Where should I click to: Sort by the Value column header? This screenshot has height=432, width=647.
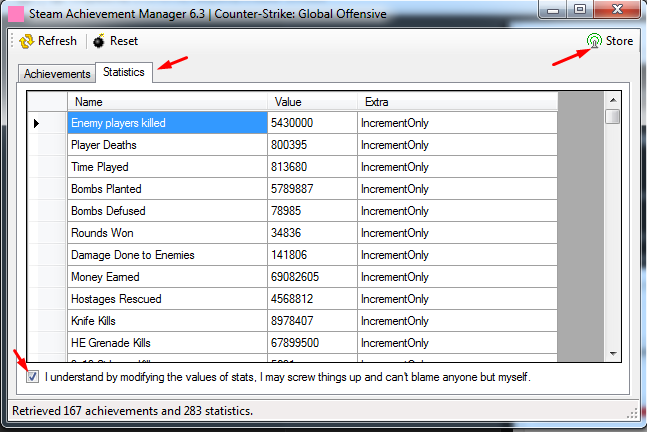(x=312, y=102)
